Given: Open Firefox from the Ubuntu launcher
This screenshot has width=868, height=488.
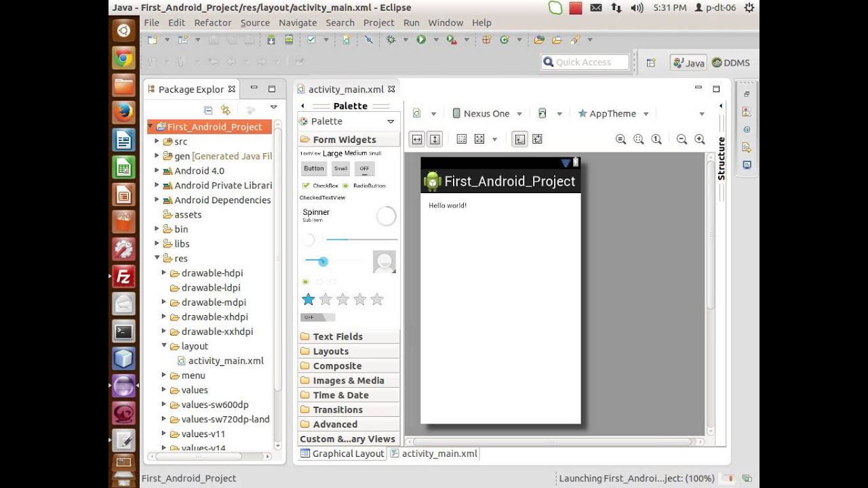Looking at the screenshot, I should 123,112.
